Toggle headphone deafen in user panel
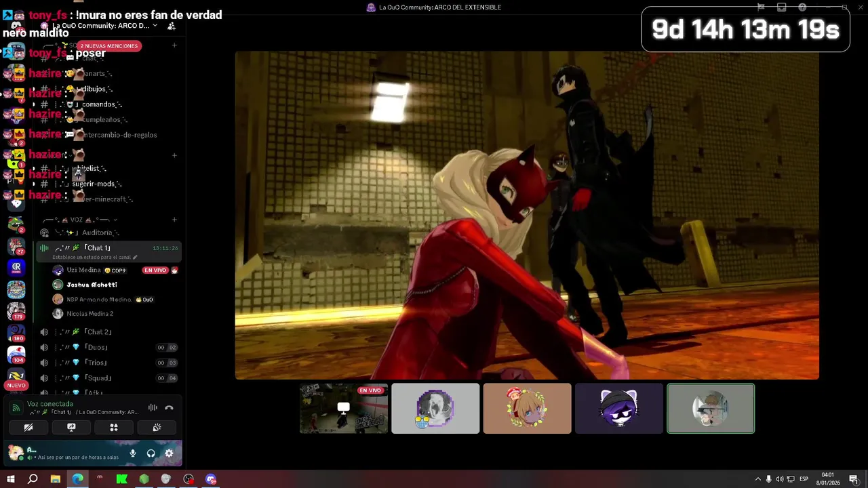This screenshot has height=488, width=868. point(151,453)
